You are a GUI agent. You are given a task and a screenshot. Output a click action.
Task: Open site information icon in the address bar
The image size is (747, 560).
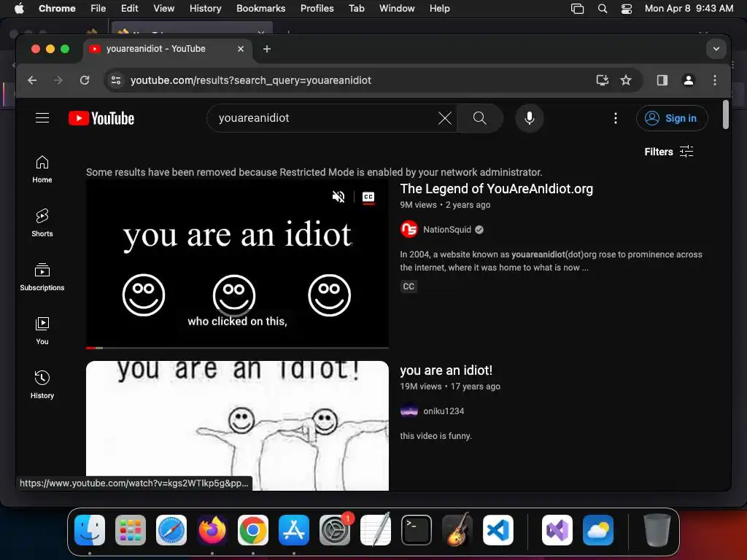[116, 80]
